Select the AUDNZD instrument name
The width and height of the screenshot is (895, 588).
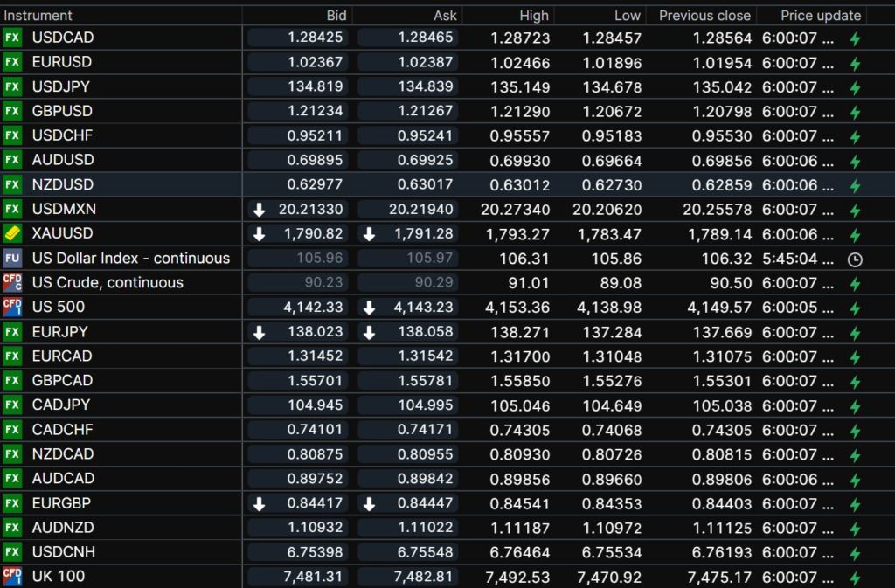62,527
